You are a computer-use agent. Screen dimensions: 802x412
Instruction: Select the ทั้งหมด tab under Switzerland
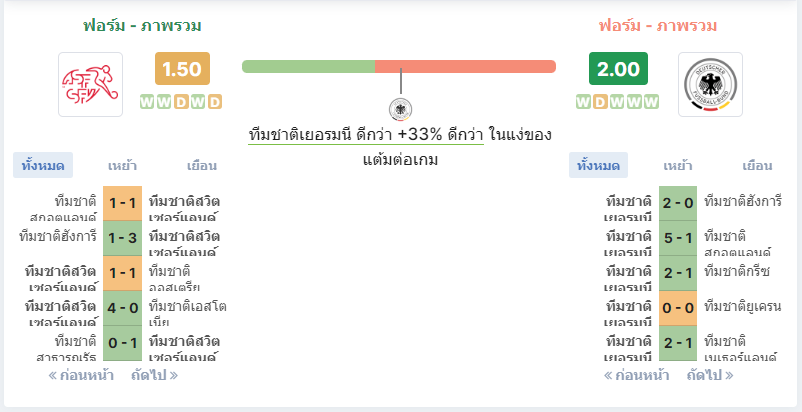43,166
